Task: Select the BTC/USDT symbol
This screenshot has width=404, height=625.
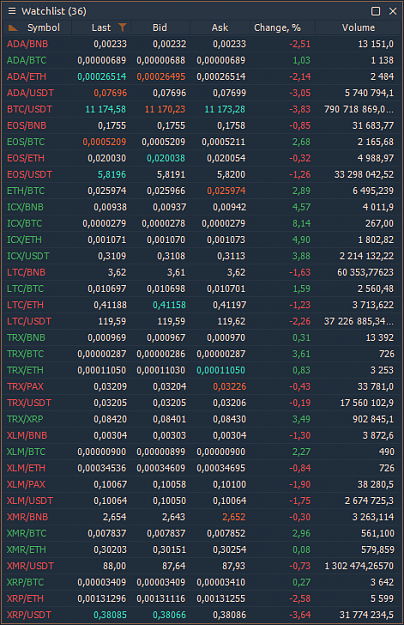Action: tap(29, 109)
